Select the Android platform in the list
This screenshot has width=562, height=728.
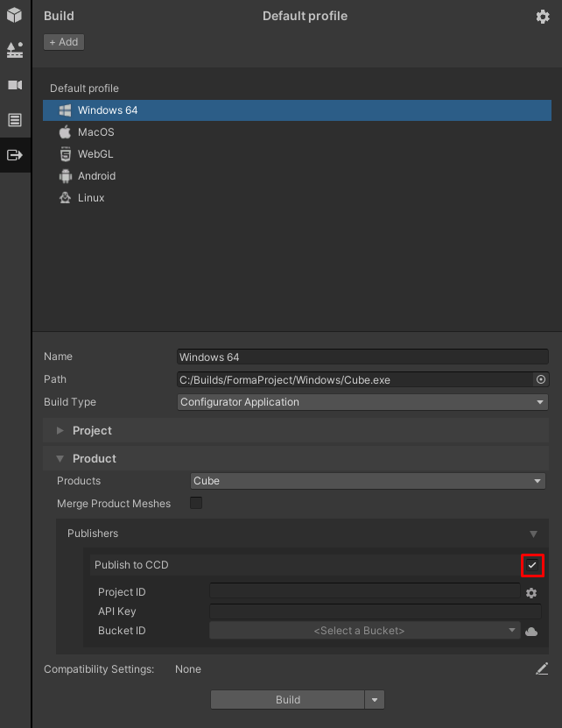pos(96,176)
